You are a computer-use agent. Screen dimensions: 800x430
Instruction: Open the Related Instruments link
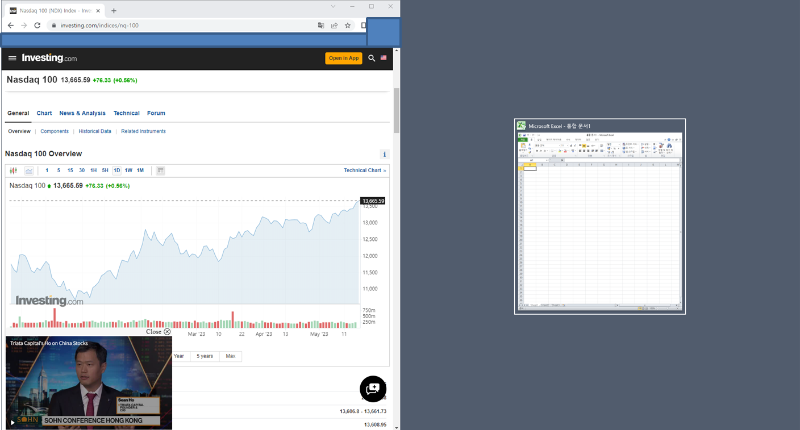tap(143, 131)
